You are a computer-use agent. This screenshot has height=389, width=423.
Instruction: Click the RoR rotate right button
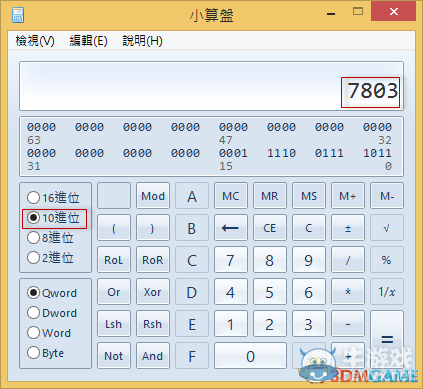tap(153, 260)
